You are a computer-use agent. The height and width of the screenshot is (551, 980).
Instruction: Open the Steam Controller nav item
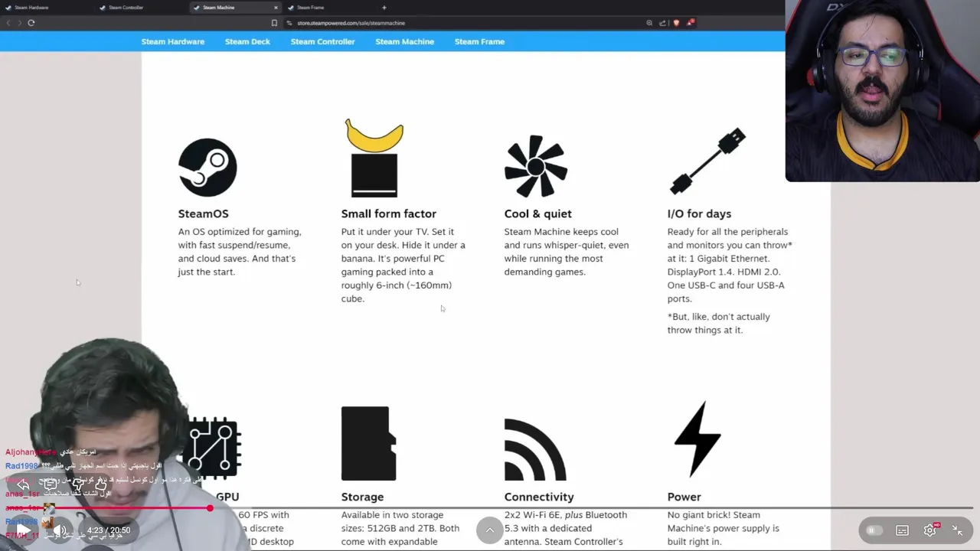322,41
